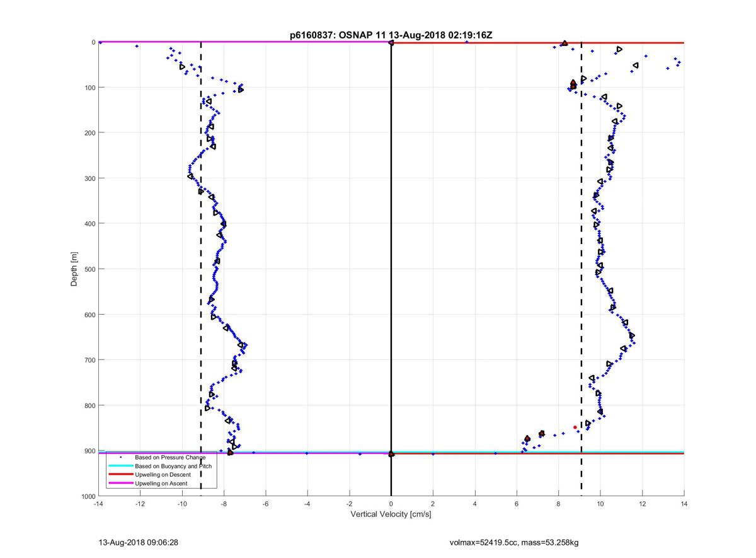The height and width of the screenshot is (558, 756).
Task: Click the depth axis tick label '800'
Action: coord(89,405)
